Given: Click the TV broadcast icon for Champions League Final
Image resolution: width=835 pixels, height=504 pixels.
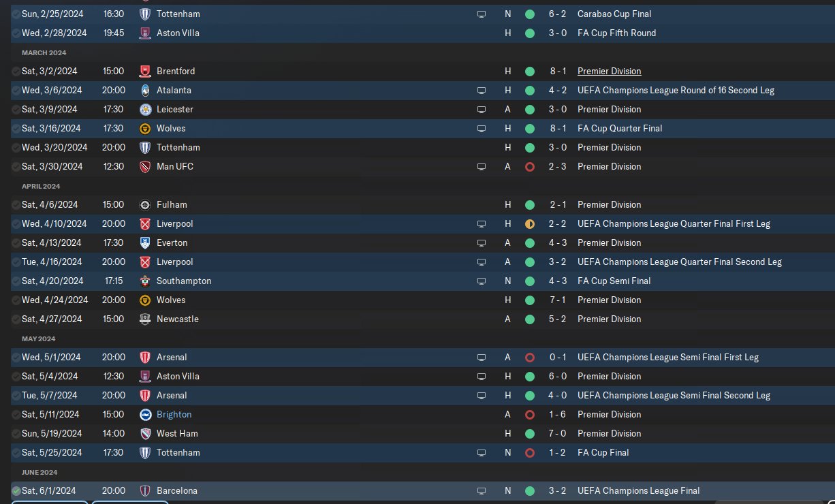Looking at the screenshot, I should (x=482, y=490).
